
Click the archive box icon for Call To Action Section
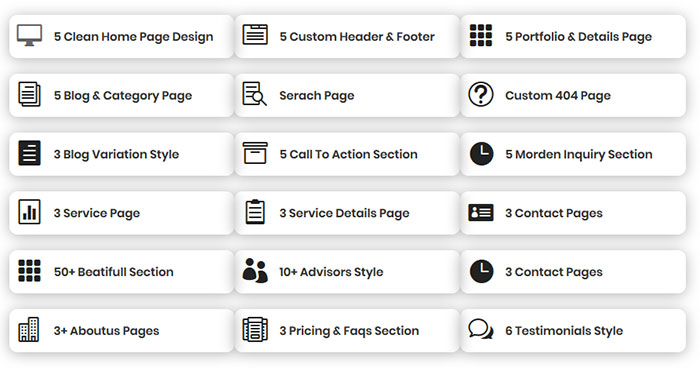click(x=255, y=153)
